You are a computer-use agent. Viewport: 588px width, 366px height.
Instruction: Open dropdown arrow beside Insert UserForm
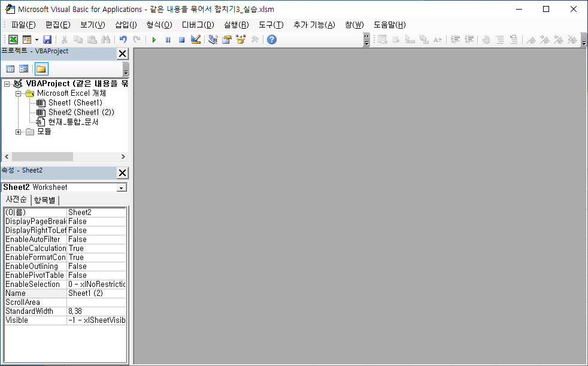(x=37, y=40)
